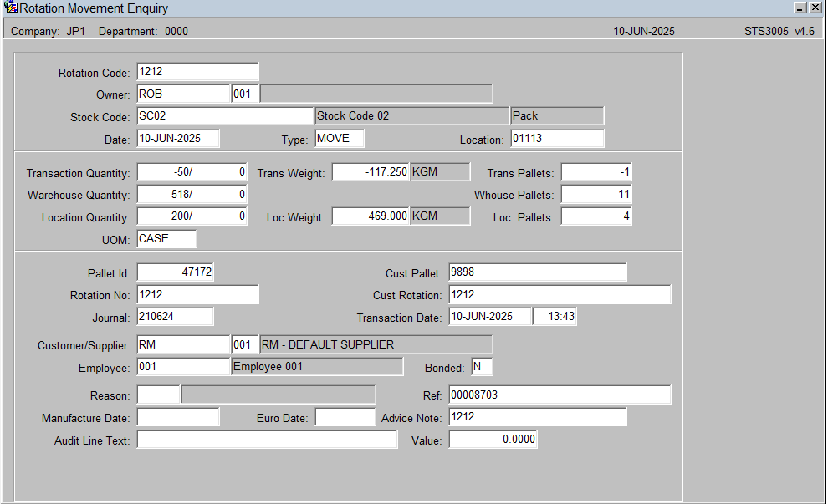
Task: Click the 'Warehouse Quantity:' label
Action: coord(79,196)
